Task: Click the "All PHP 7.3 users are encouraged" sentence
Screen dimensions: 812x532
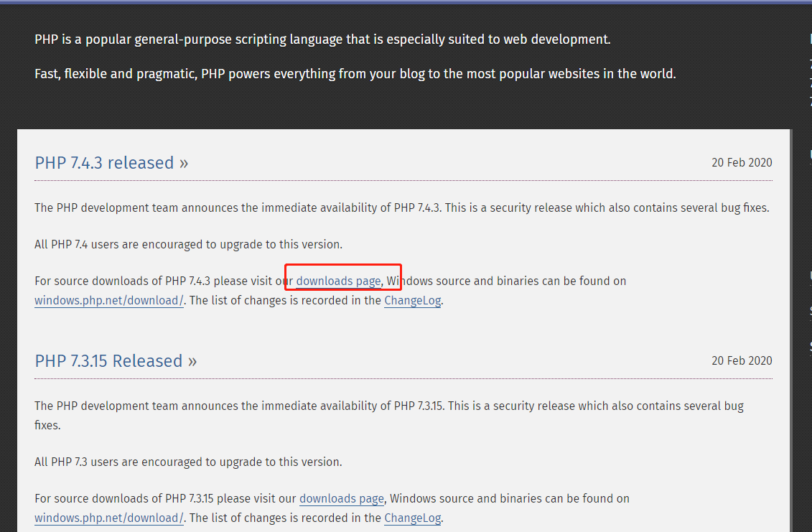Action: [x=189, y=462]
